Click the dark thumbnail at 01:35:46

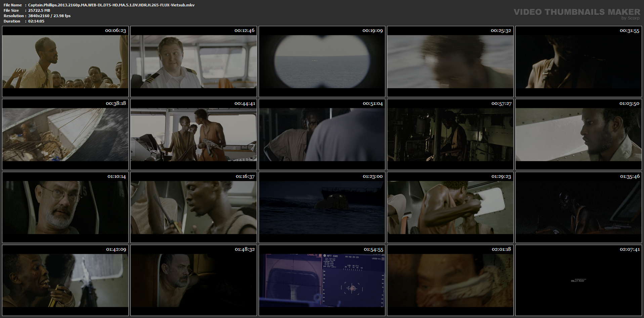(578, 207)
